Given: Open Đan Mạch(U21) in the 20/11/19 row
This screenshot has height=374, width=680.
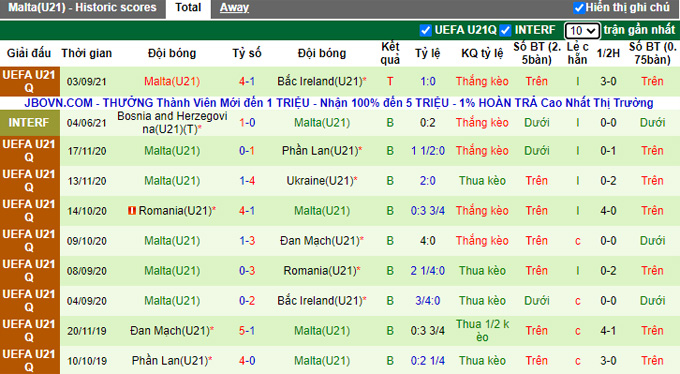Looking at the screenshot, I should click(170, 331).
